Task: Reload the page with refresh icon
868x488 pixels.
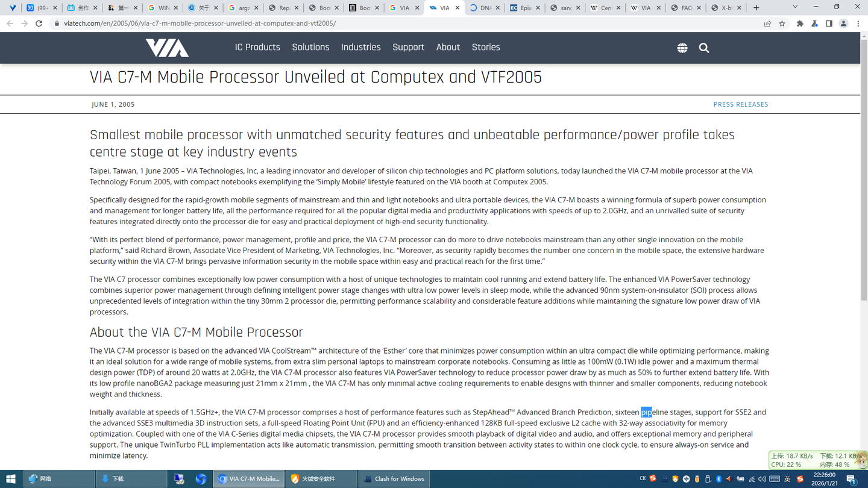Action: pyautogui.click(x=39, y=23)
